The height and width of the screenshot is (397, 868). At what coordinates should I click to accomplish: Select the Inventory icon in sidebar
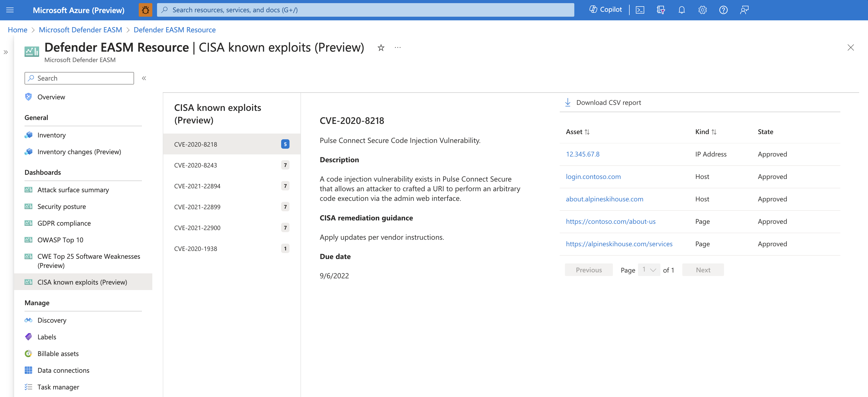coord(29,134)
